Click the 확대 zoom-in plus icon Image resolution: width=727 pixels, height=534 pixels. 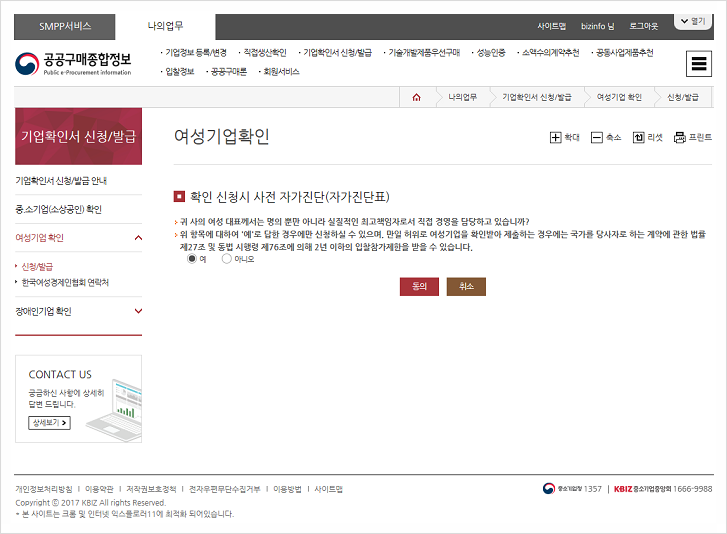[x=555, y=138]
